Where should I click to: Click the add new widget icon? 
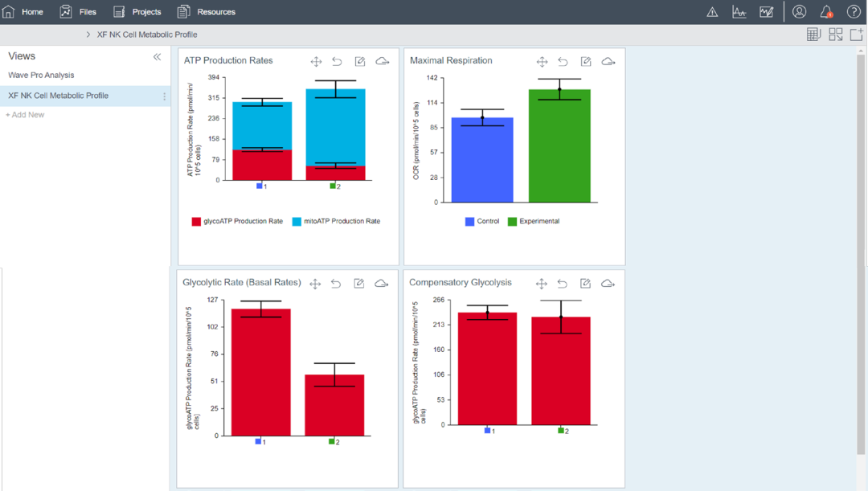857,35
